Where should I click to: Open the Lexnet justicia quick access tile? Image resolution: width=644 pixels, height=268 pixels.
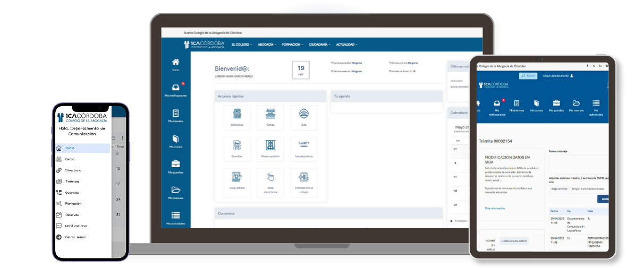point(303,150)
